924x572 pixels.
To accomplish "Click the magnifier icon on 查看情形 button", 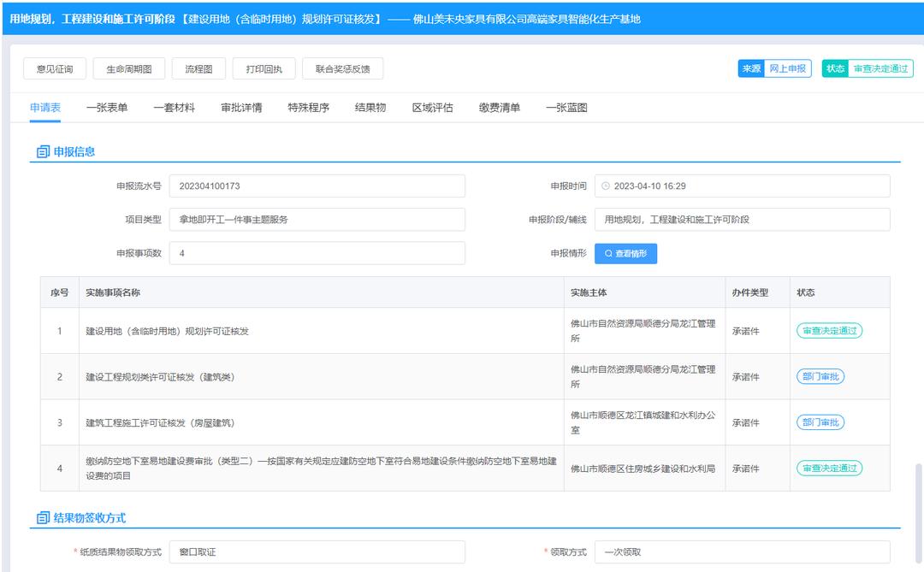I will (x=608, y=254).
